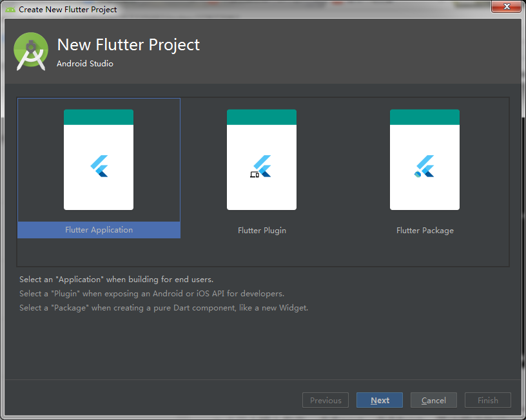
Task: Select the Flutter Plugin project thumbnail
Action: coord(262,160)
